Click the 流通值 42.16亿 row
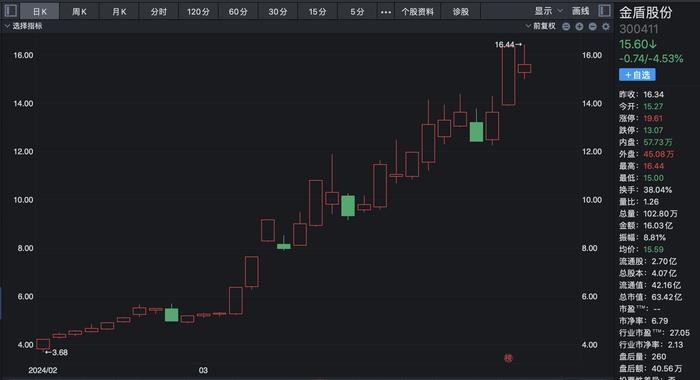The image size is (700, 380). tap(650, 285)
